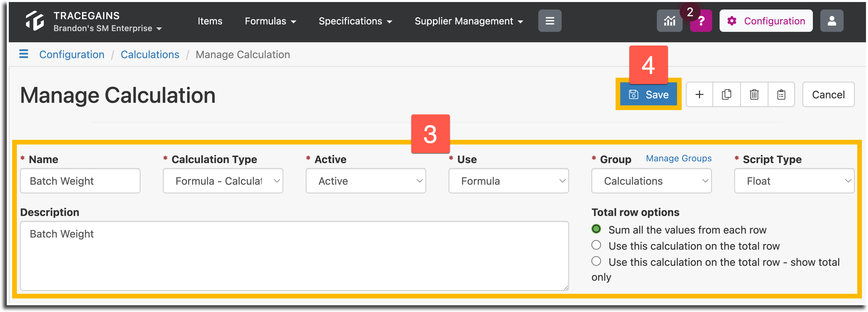Click the Description text area

click(x=294, y=256)
